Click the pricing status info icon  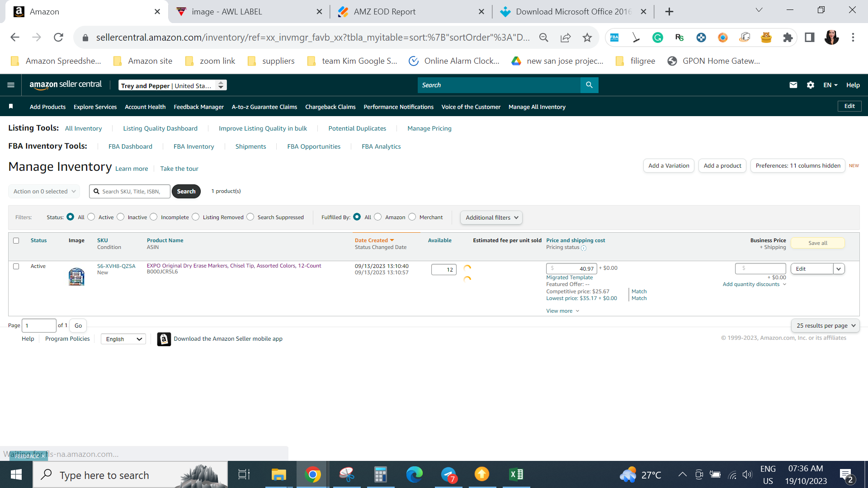tap(584, 248)
